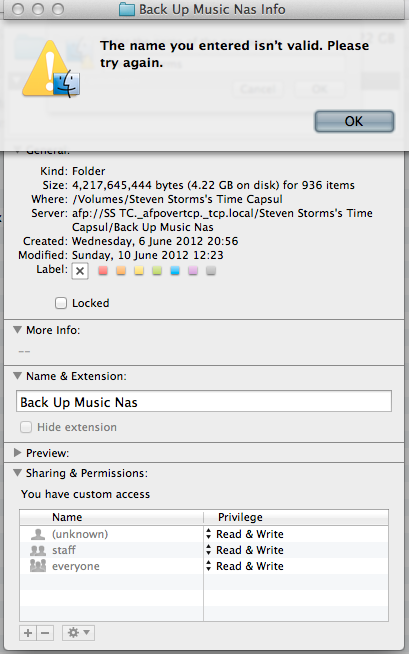Screen dimensions: 409x654
Task: Click the folder icon in the title bar
Action: 127,9
